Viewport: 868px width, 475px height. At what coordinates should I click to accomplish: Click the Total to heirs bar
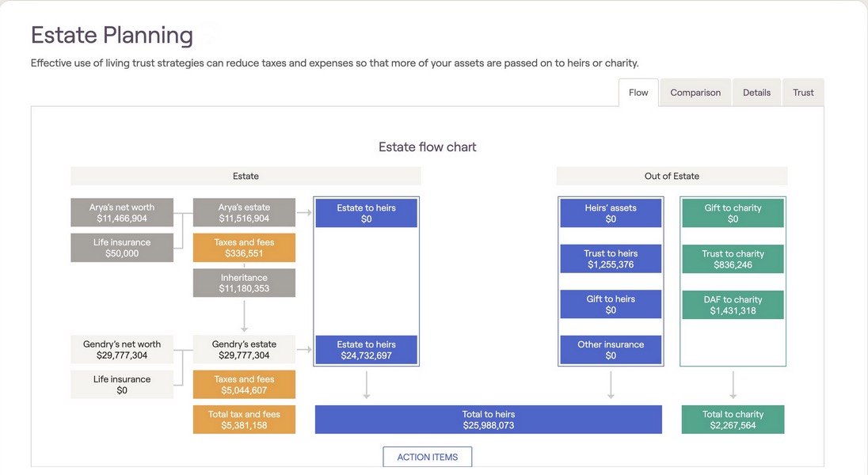click(x=488, y=420)
